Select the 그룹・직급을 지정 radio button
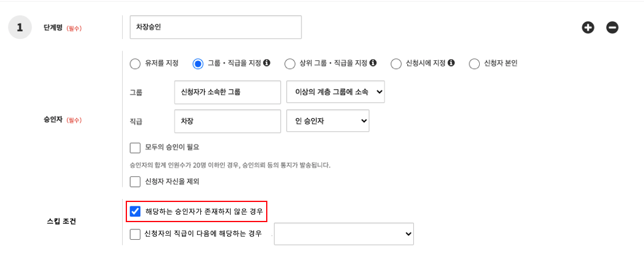The width and height of the screenshot is (644, 274). pyautogui.click(x=198, y=63)
